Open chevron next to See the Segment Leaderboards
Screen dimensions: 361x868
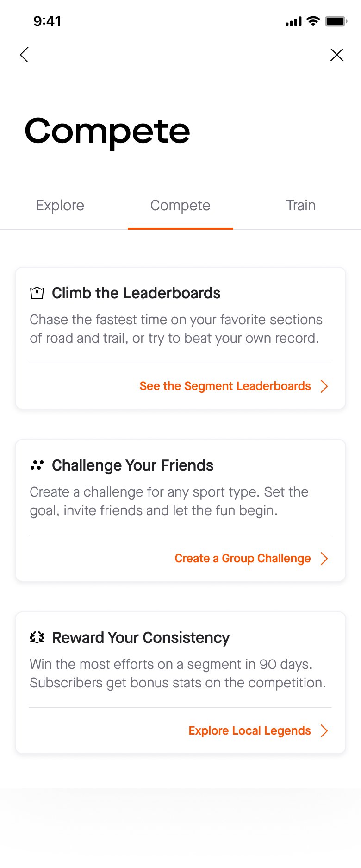click(324, 386)
